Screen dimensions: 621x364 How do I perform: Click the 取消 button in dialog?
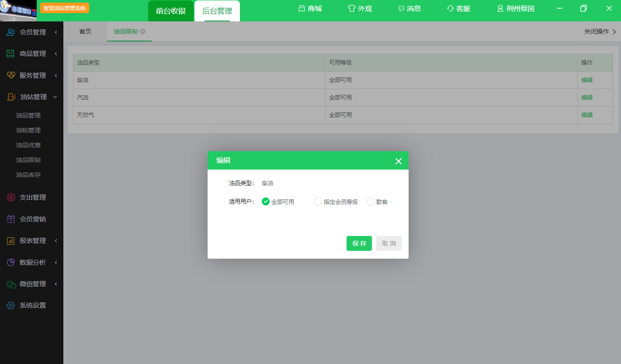[389, 243]
